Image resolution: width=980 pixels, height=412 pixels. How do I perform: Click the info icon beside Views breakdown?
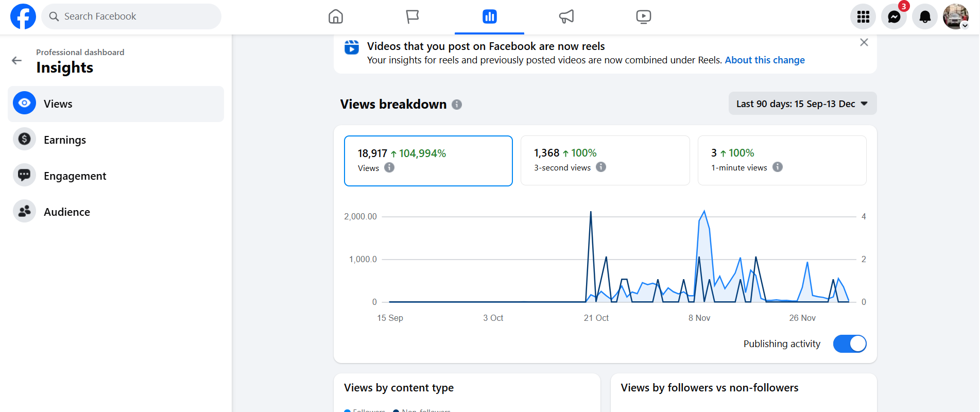coord(457,105)
